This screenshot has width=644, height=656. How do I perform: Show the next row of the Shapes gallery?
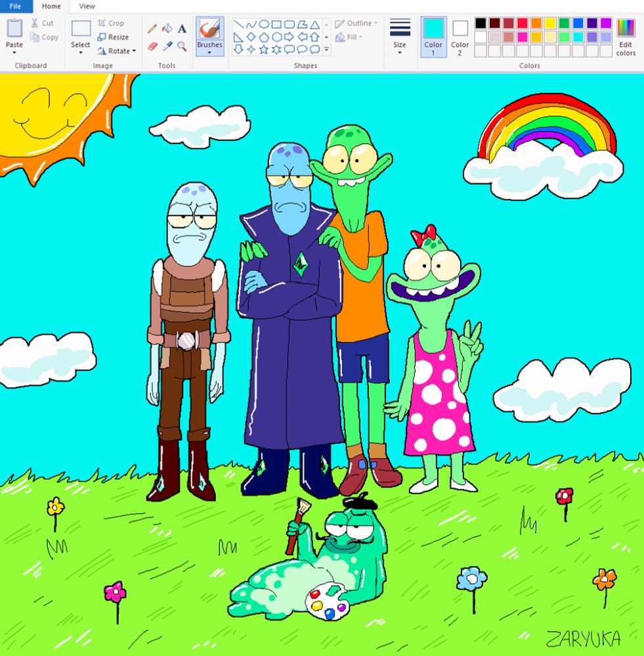tap(327, 37)
